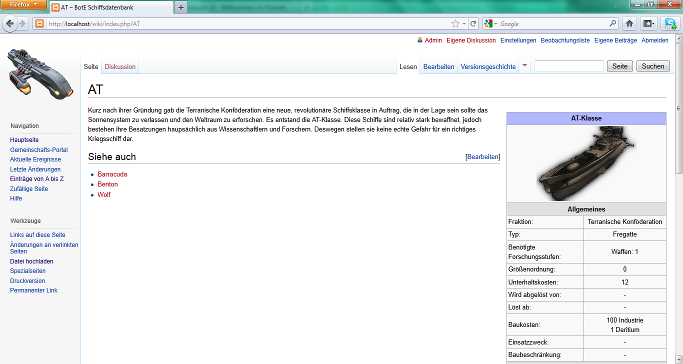Click the Fregatte type value

pyautogui.click(x=625, y=234)
